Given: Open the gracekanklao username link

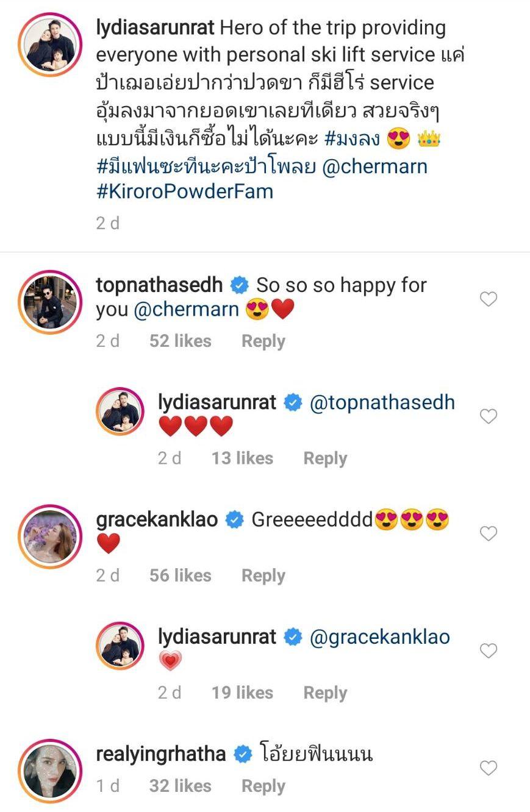Looking at the screenshot, I should tap(157, 520).
